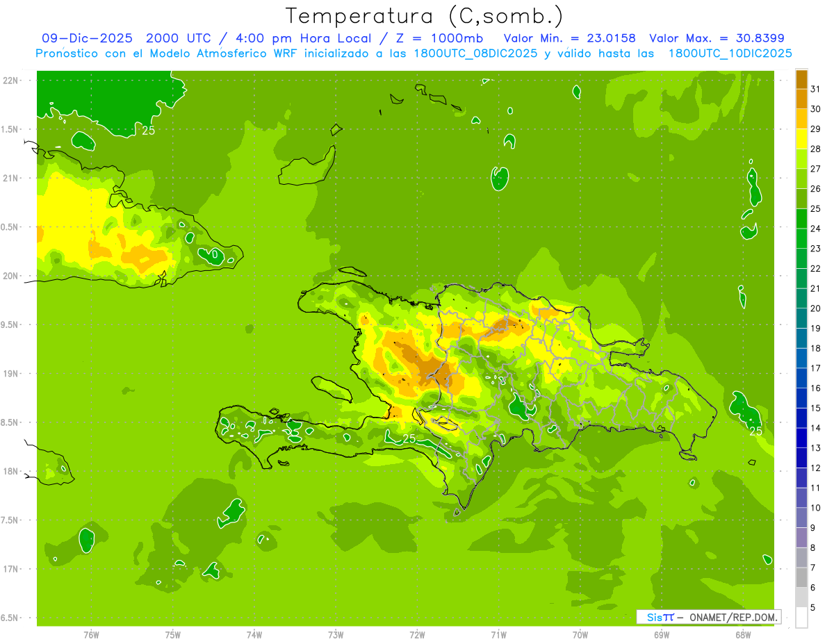Click the '20N' latitude label
Image resolution: width=834 pixels, height=644 pixels.
pyautogui.click(x=10, y=276)
